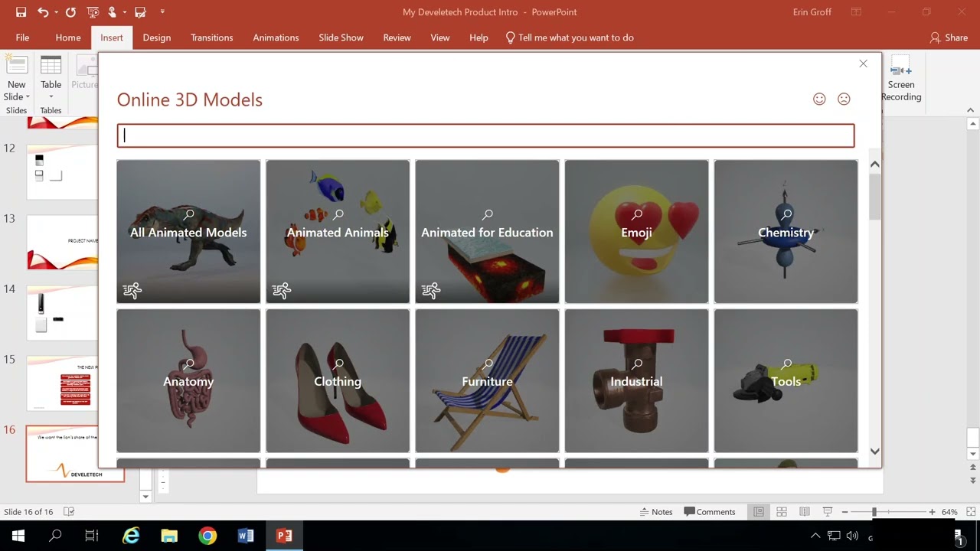Click scroll up arrow in 3D Models dialog
The image size is (980, 551).
875,165
